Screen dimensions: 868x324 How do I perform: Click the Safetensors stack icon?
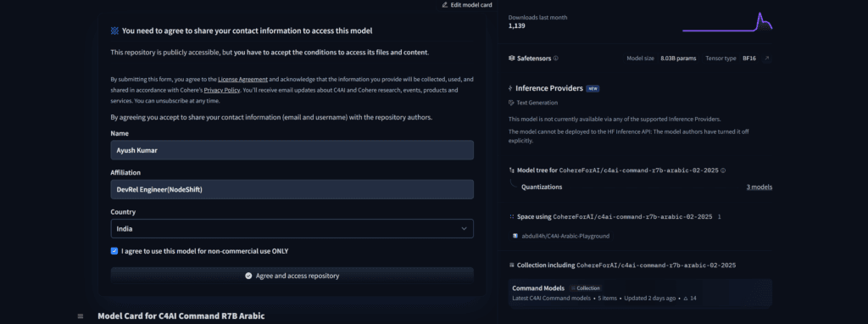click(x=511, y=59)
